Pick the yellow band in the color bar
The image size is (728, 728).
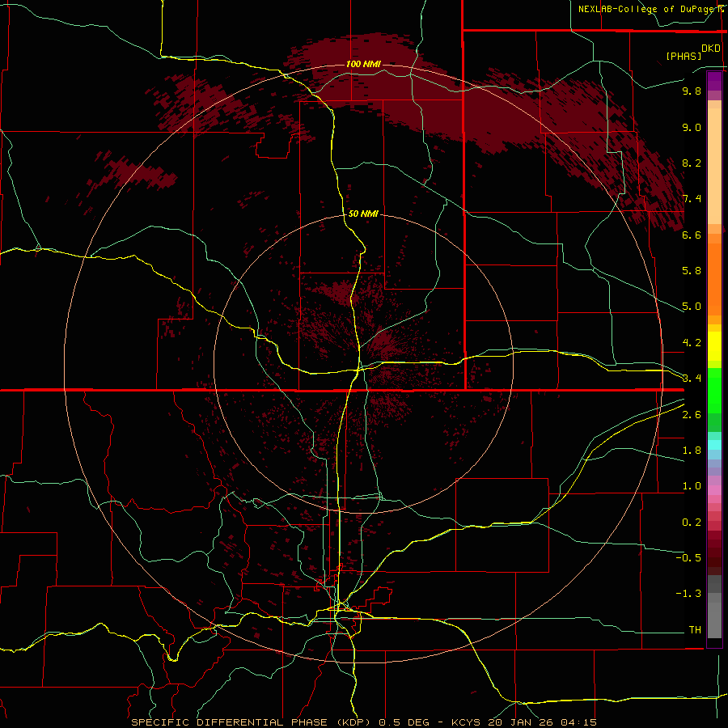click(x=714, y=346)
